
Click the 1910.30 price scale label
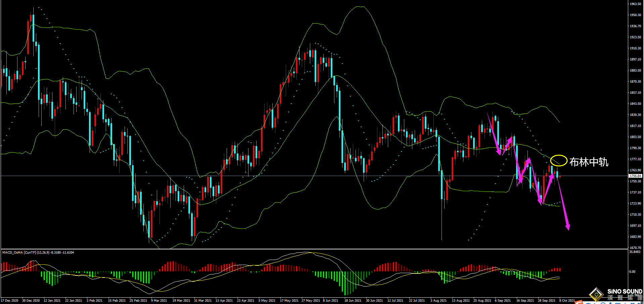(x=635, y=48)
